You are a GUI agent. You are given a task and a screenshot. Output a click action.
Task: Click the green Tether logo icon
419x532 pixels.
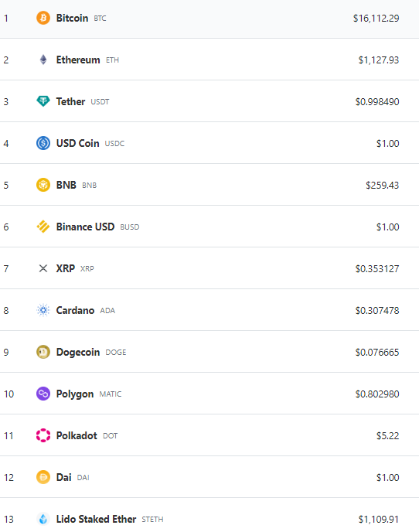pyautogui.click(x=43, y=101)
